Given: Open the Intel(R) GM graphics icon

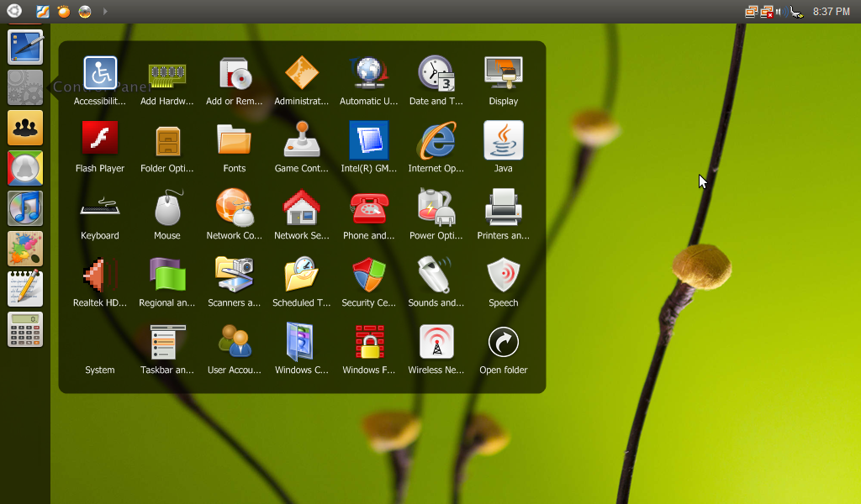Looking at the screenshot, I should pos(369,139).
